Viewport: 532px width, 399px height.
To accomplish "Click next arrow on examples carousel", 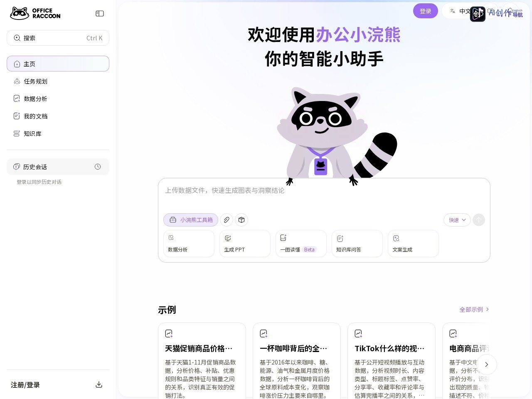I will click(486, 365).
